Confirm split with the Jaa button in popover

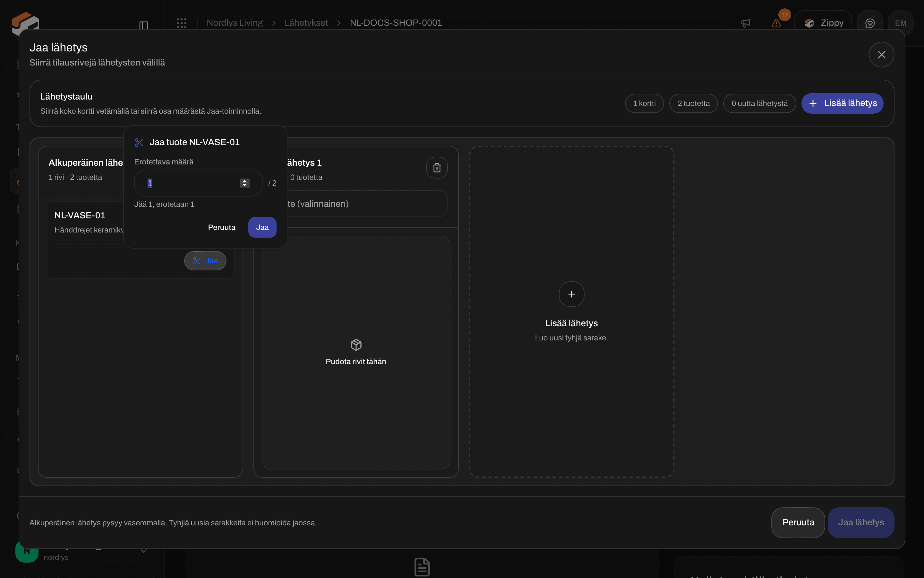tap(262, 227)
